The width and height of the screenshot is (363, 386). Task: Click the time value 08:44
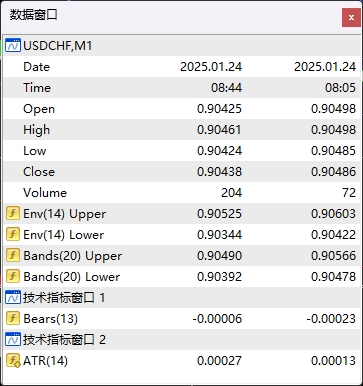pyautogui.click(x=226, y=88)
